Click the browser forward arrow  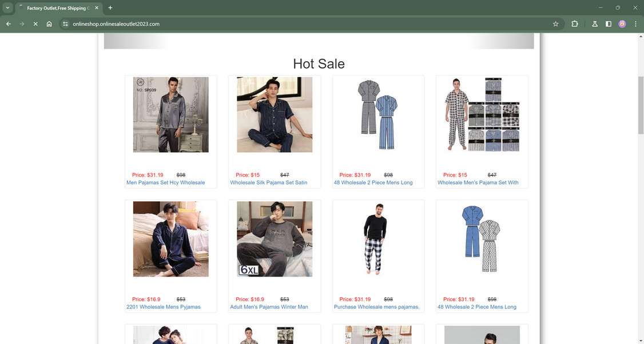tap(22, 24)
